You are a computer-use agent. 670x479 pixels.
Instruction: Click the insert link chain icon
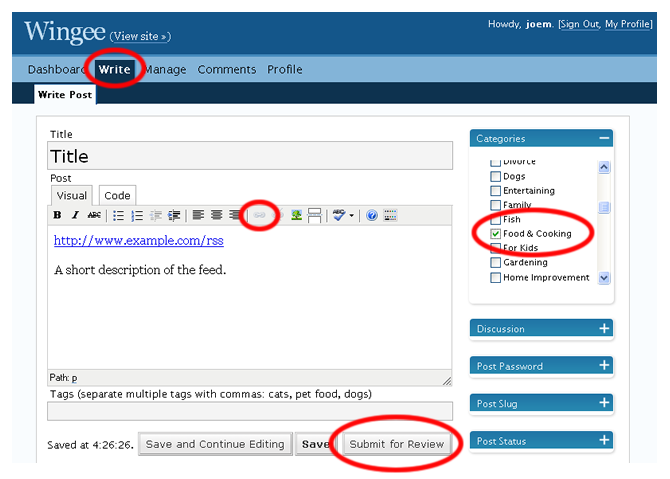259,215
